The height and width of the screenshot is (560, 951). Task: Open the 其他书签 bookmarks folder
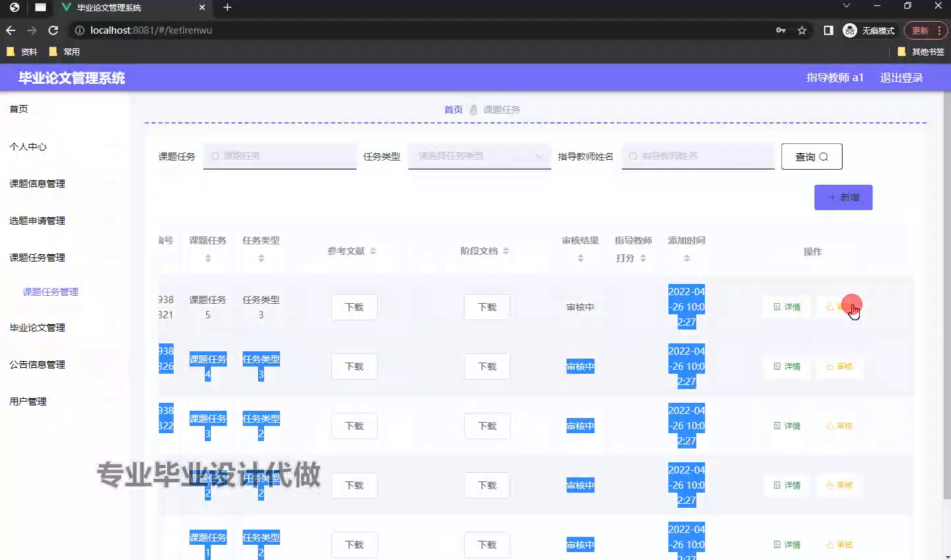click(x=921, y=52)
